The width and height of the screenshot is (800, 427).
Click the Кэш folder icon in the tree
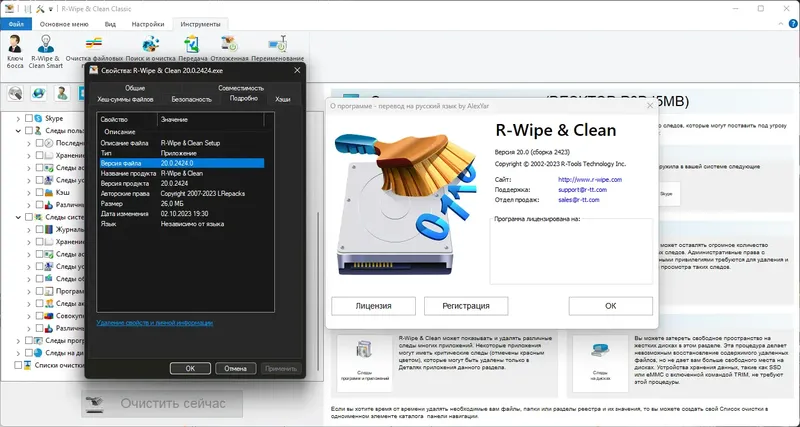click(x=49, y=193)
